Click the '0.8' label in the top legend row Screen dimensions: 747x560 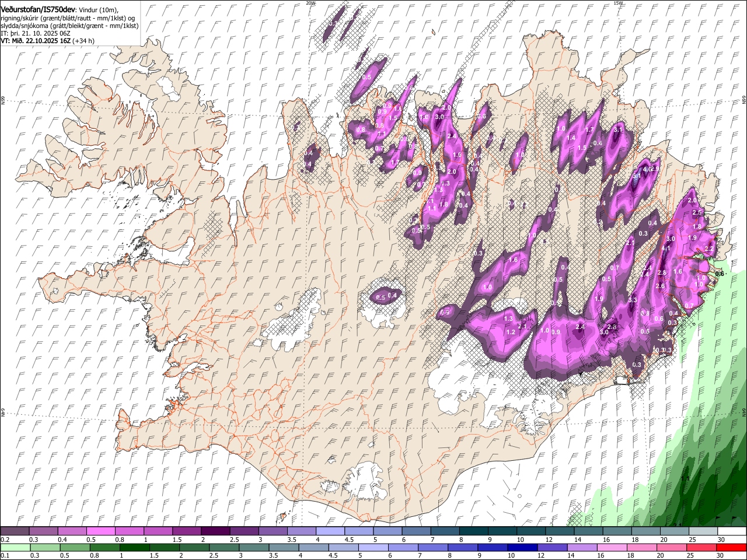[x=120, y=540]
